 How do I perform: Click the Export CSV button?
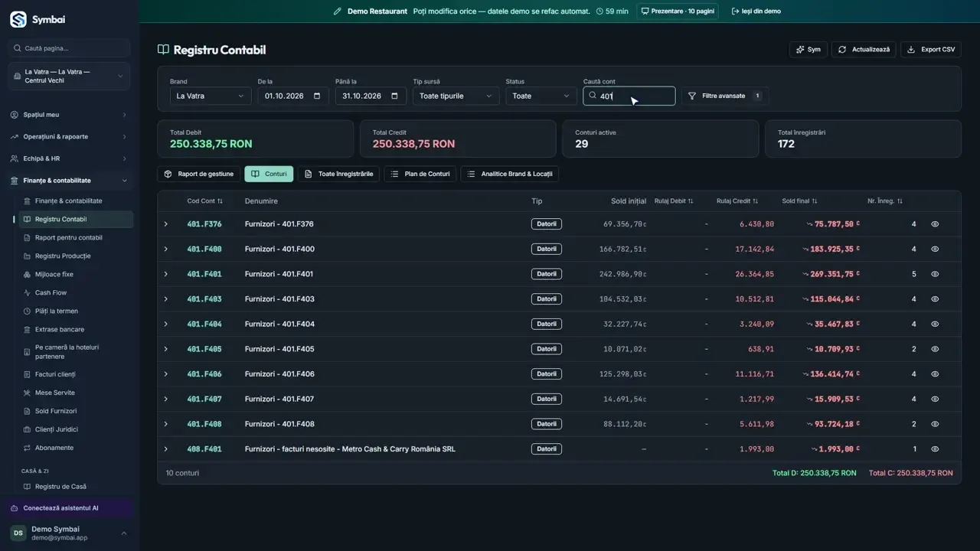(931, 50)
